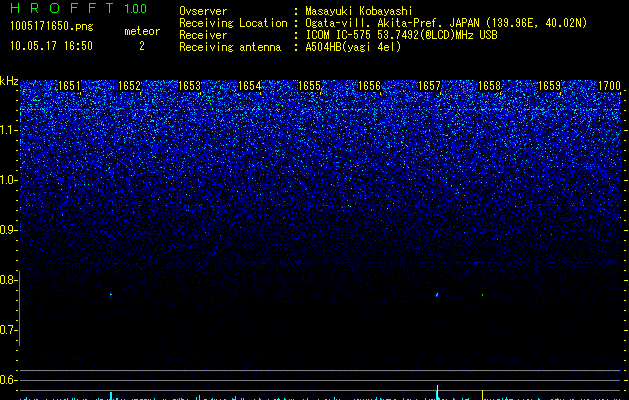The image size is (629, 400).
Task: Click the 1.1 kHz axis label
Action: click(8, 130)
